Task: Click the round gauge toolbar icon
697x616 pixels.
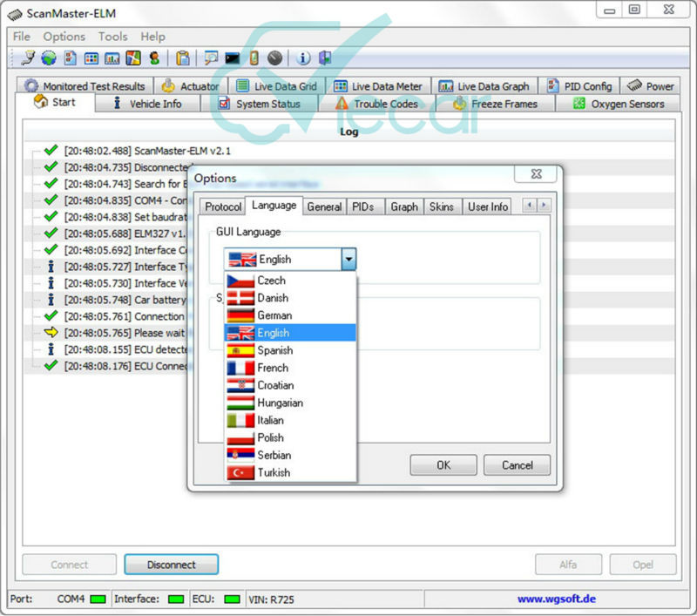Action: pyautogui.click(x=275, y=58)
